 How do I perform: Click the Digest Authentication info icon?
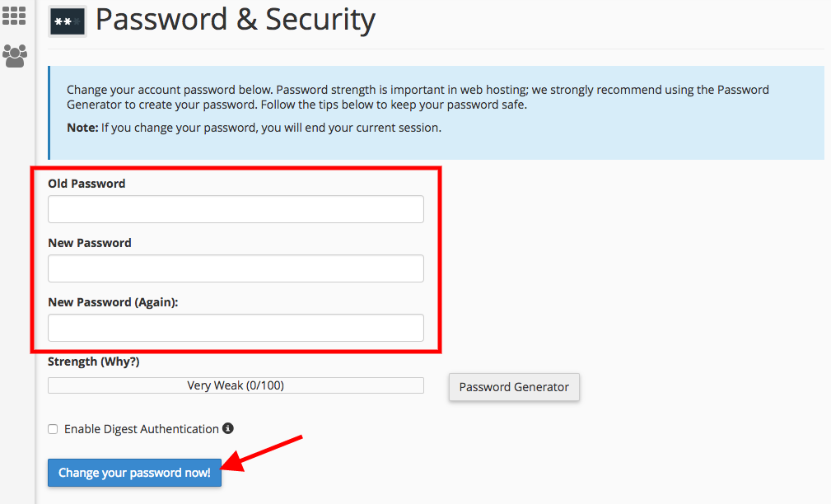(228, 428)
